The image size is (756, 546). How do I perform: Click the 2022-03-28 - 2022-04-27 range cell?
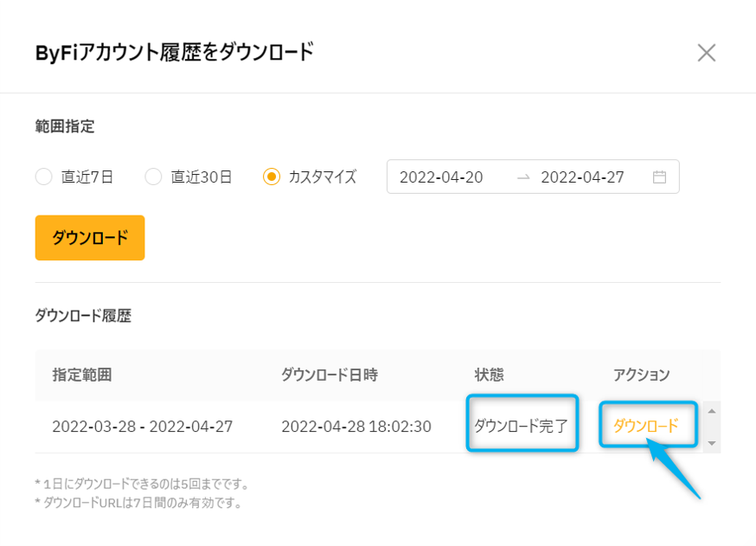point(142,427)
